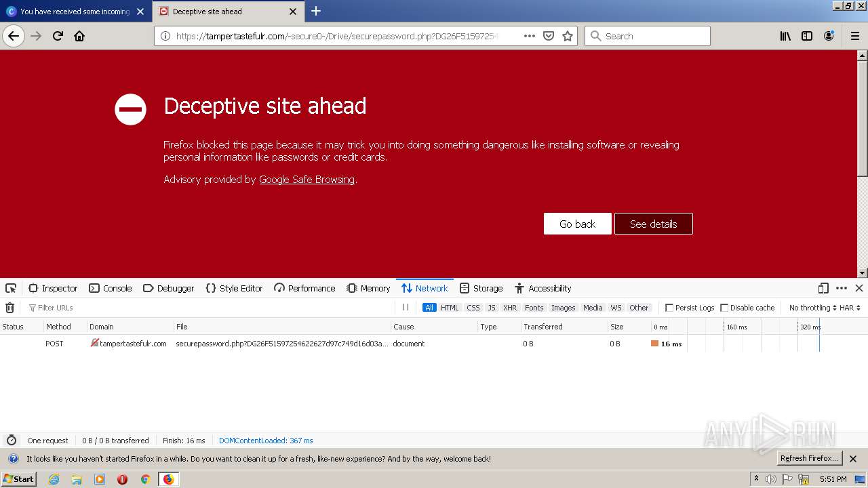Dismiss the refresh Firefox notification
The height and width of the screenshot is (488, 868).
[853, 459]
